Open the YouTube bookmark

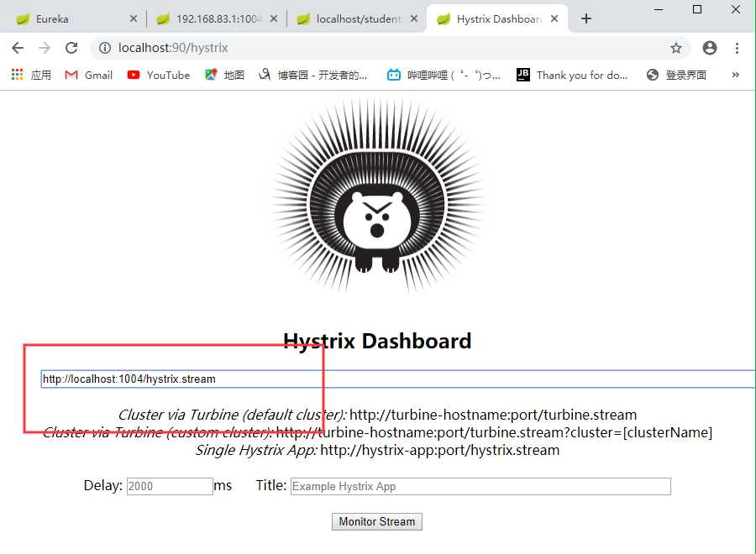pyautogui.click(x=159, y=75)
